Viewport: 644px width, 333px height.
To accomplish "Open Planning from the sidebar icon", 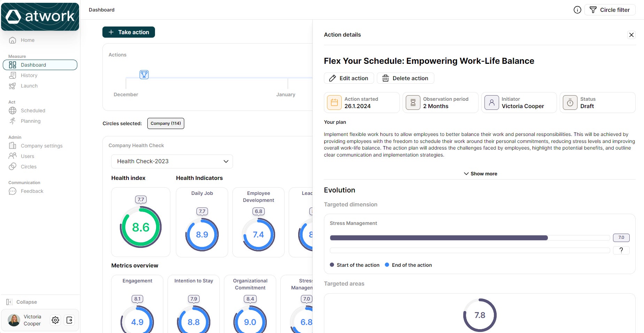I will coord(13,121).
